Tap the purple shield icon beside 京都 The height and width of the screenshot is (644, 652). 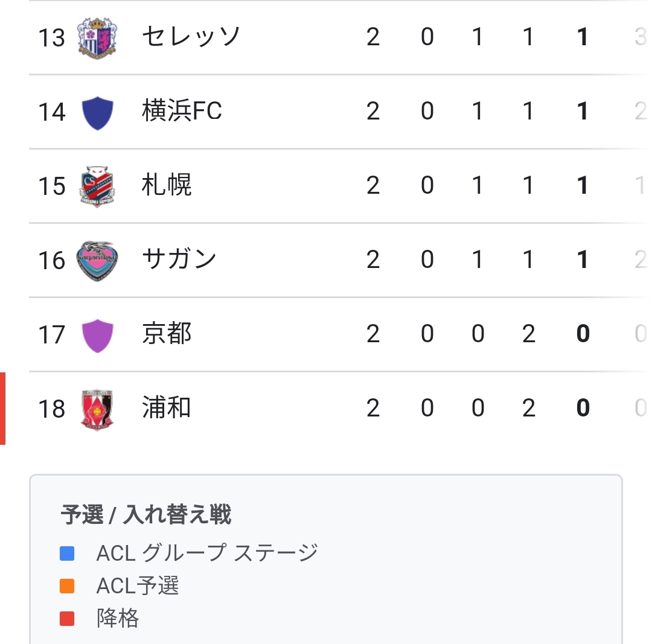pyautogui.click(x=97, y=336)
